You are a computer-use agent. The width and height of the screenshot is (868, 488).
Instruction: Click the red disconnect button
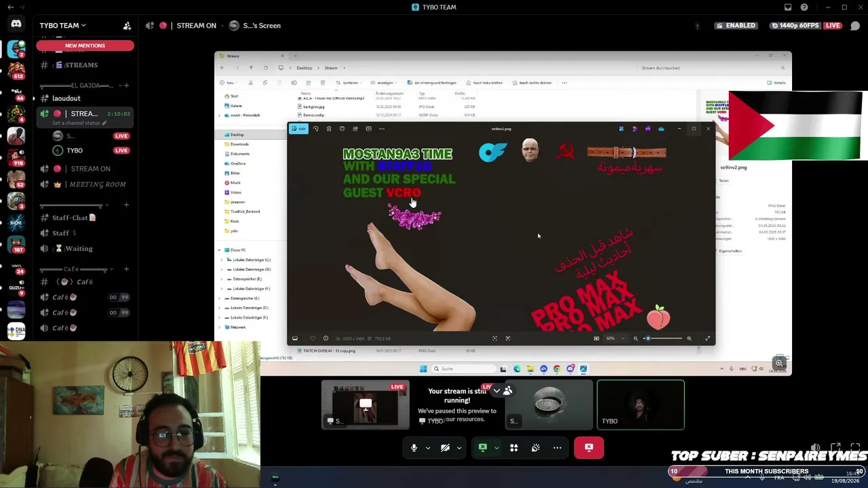(x=589, y=447)
